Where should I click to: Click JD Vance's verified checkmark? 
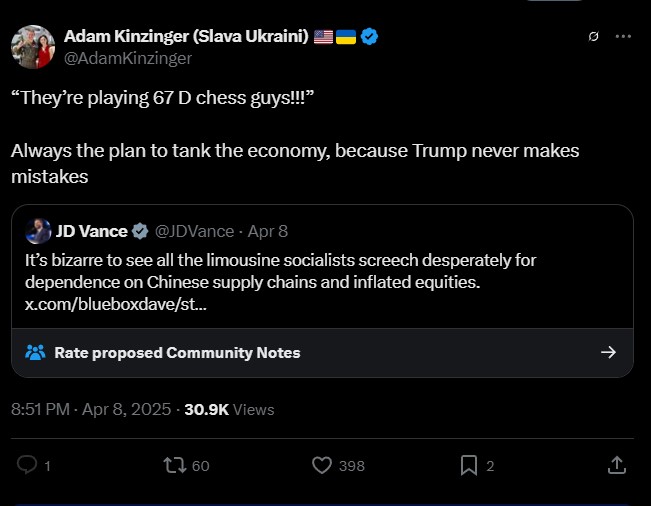(x=141, y=231)
